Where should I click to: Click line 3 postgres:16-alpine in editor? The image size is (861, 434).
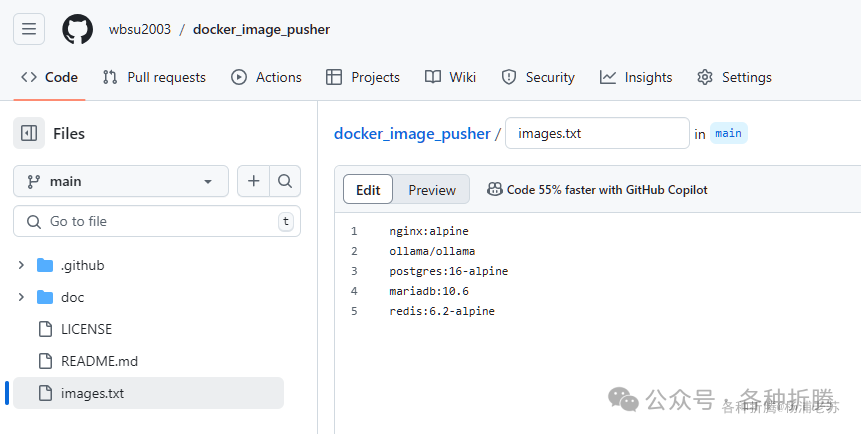pos(449,271)
